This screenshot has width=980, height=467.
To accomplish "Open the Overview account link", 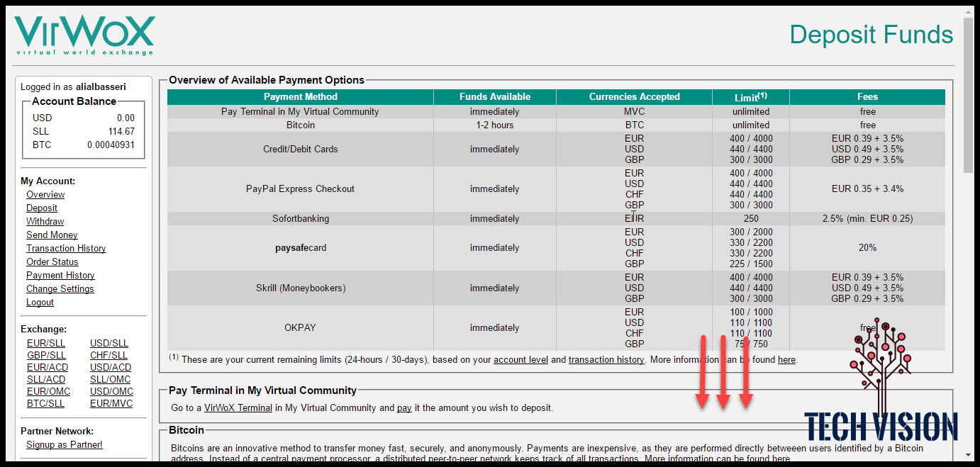I will [x=45, y=194].
